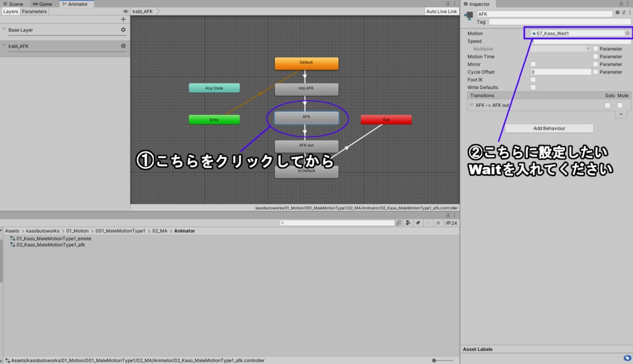Go to 001_MaleMotionType1 in breadcrumb
This screenshot has width=633, height=364.
tap(121, 231)
